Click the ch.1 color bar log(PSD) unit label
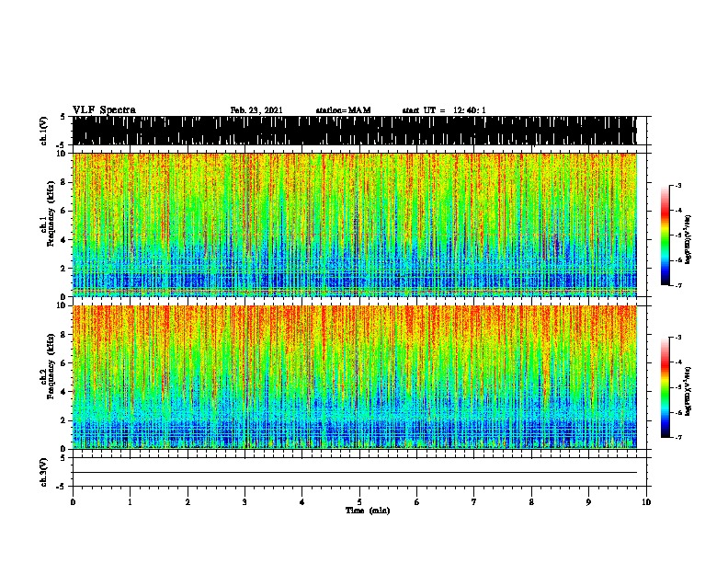 coord(688,239)
